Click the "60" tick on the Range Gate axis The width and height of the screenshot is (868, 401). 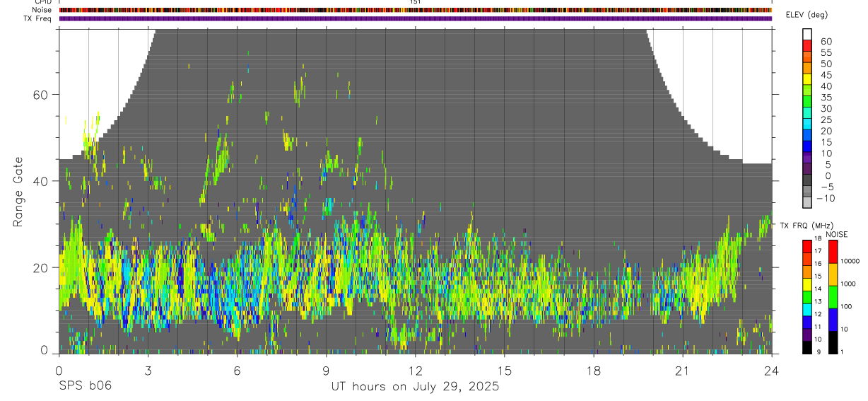[42, 94]
